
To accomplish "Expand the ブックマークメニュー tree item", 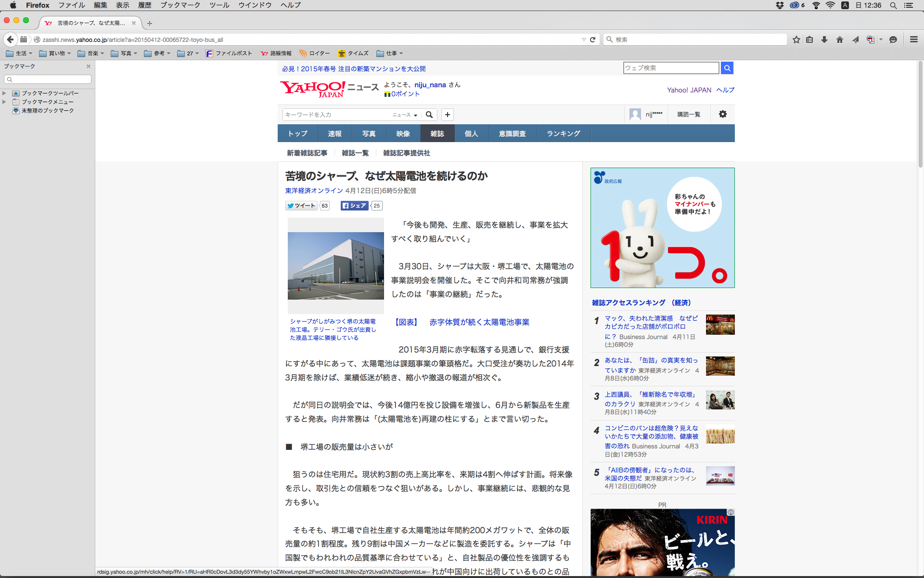I will coord(4,102).
